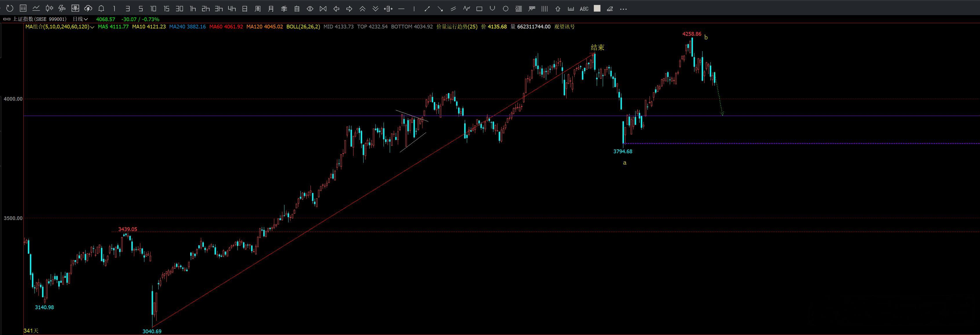Click the 3794.68 low price label
This screenshot has width=980, height=335.
click(x=623, y=151)
